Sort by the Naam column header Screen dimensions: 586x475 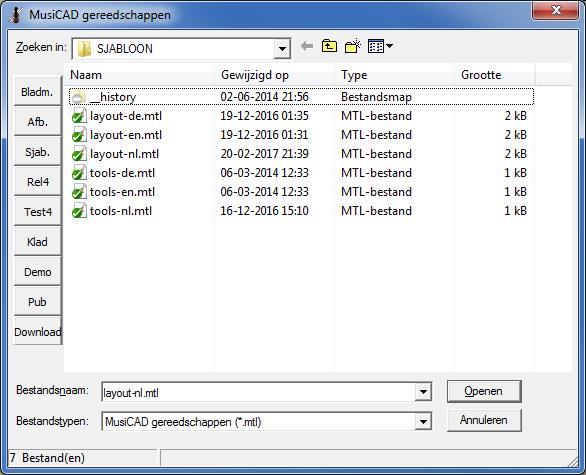coord(139,75)
